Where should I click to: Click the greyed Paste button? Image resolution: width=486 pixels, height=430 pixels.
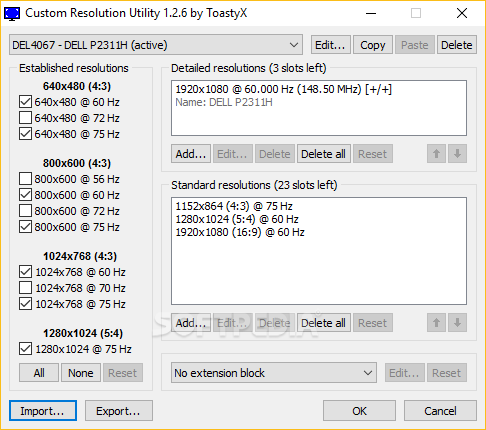click(415, 45)
